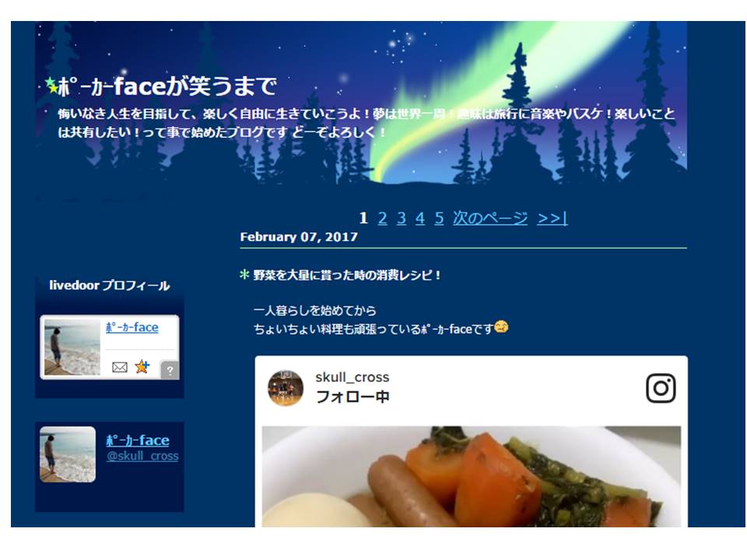Image resolution: width=747 pixels, height=560 pixels.
Task: Click the emoji face after the greeting text
Action: (501, 327)
